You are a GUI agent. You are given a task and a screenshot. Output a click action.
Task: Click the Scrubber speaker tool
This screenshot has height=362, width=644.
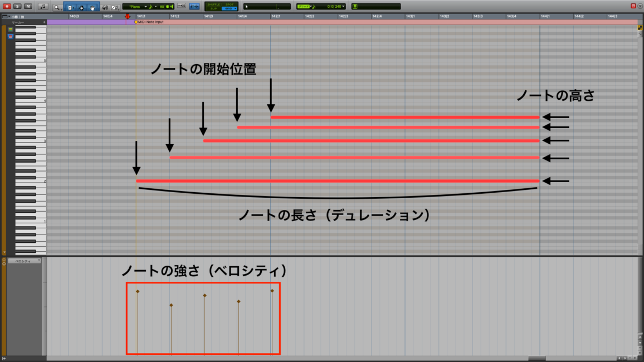105,7
